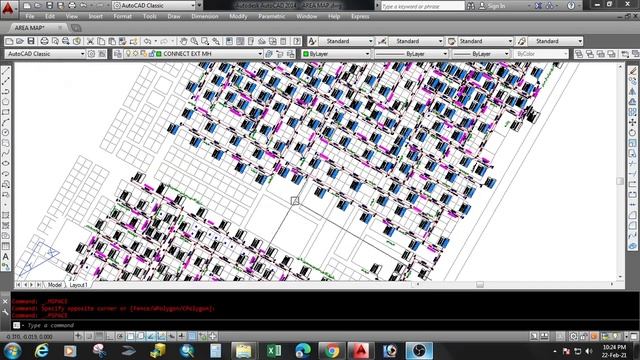Open the AutoCAD application menu button

pos(8,8)
